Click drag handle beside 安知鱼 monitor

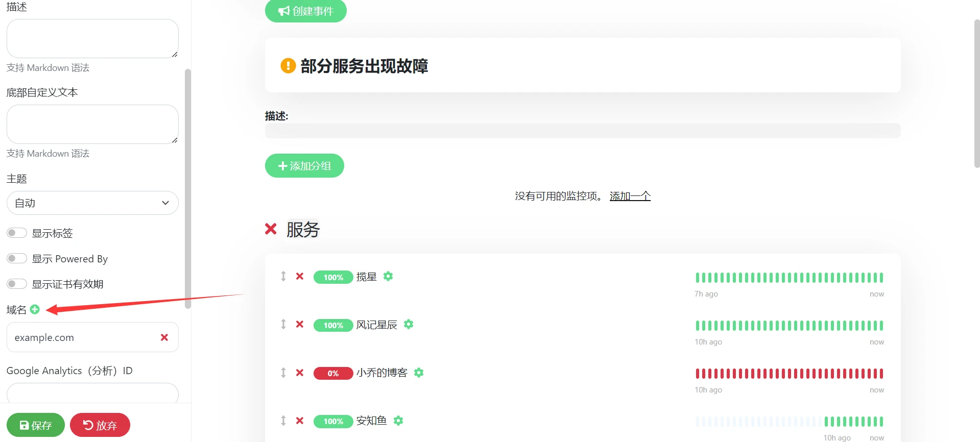click(283, 421)
